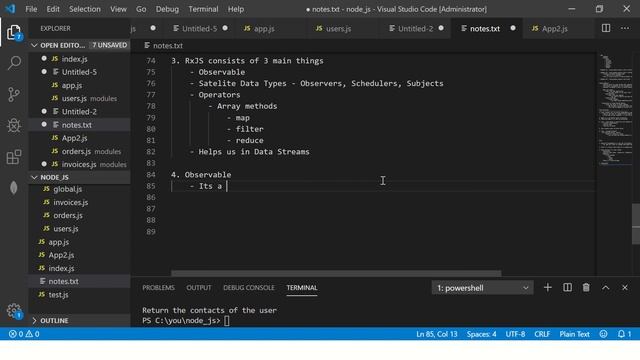Change language mode via Plain Text
Viewport: 640px width, 360px height.
[574, 334]
